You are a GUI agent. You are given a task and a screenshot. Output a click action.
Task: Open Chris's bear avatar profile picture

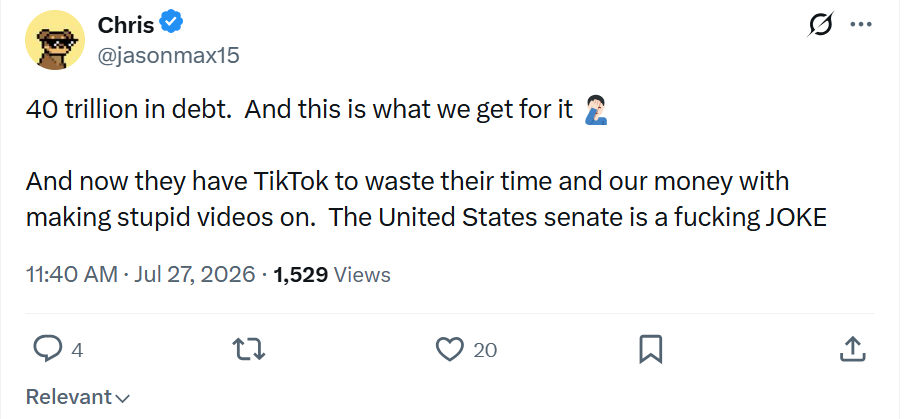pos(55,41)
